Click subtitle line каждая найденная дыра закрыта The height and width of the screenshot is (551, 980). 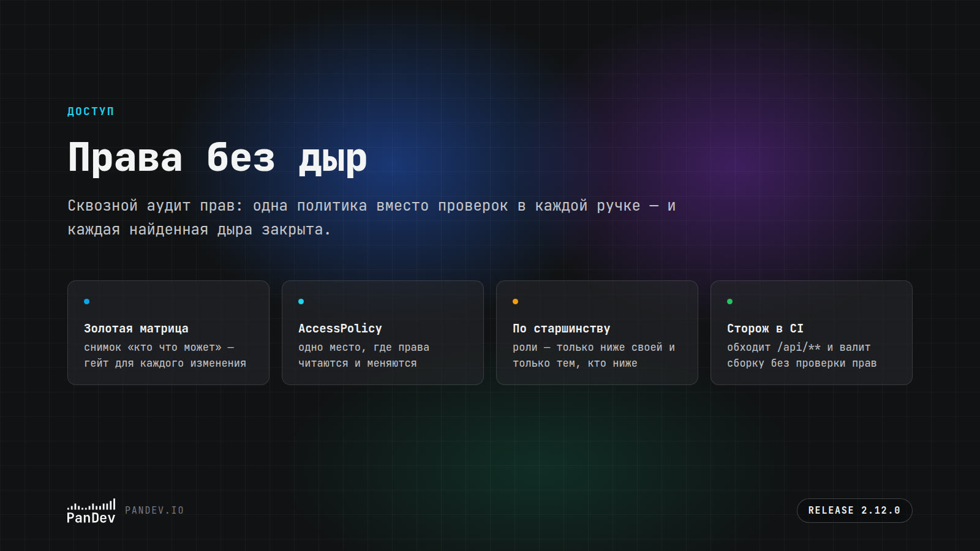tap(199, 230)
